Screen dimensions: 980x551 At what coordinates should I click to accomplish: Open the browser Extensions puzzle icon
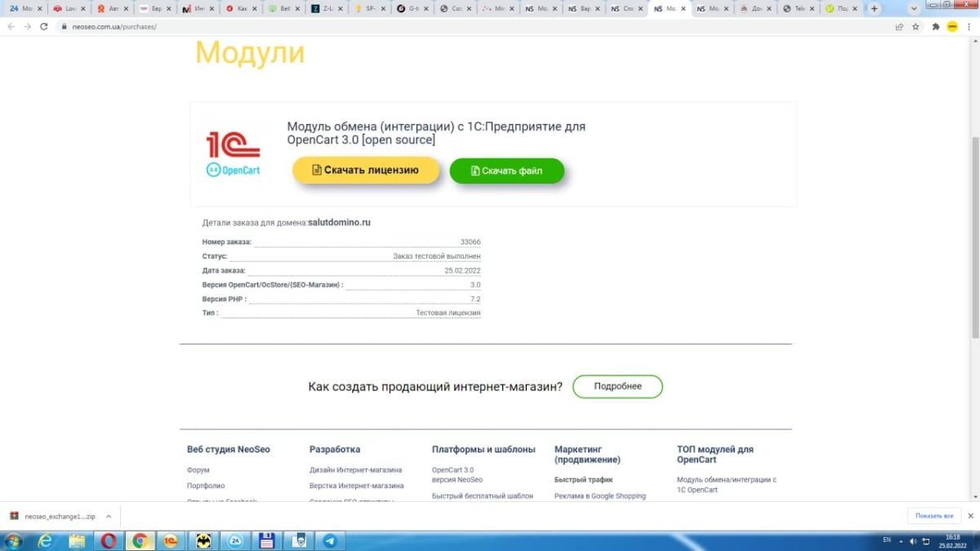coord(936,26)
